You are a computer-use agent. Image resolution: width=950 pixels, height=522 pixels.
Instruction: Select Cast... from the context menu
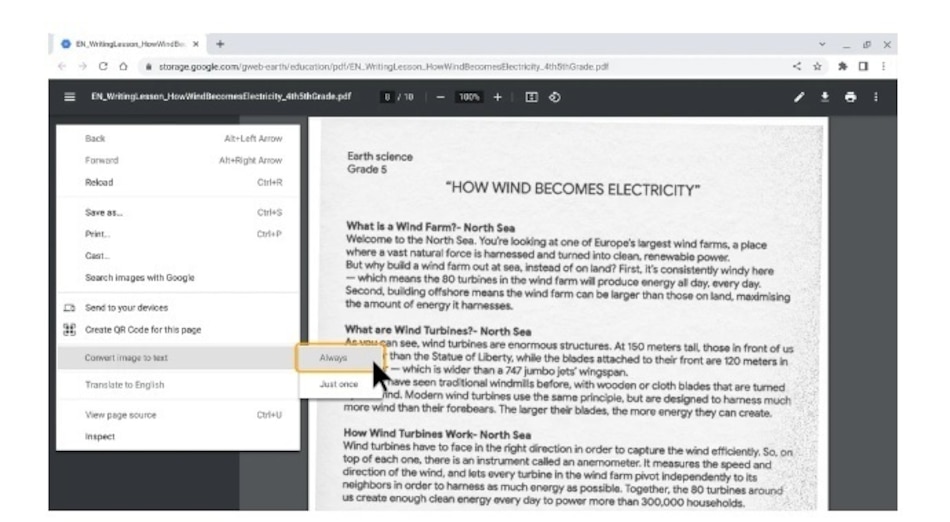pyautogui.click(x=178, y=256)
